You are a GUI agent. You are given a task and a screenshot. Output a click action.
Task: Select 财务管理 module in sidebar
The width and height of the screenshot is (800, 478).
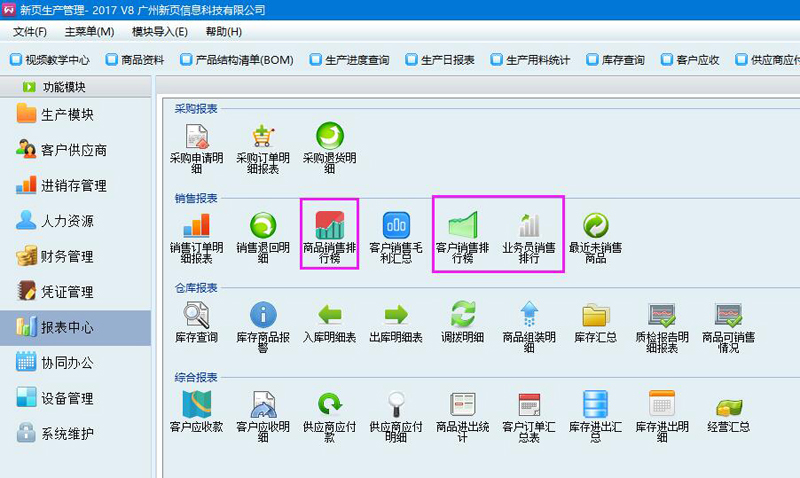coord(67,257)
